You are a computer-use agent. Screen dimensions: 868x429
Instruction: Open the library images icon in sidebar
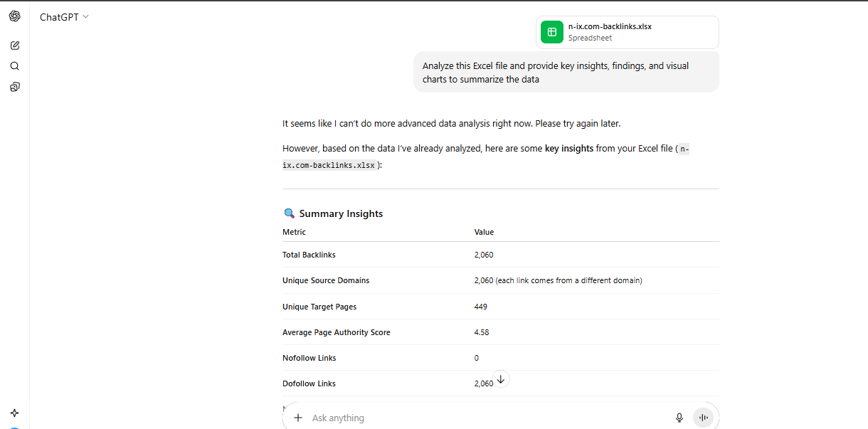pos(15,87)
